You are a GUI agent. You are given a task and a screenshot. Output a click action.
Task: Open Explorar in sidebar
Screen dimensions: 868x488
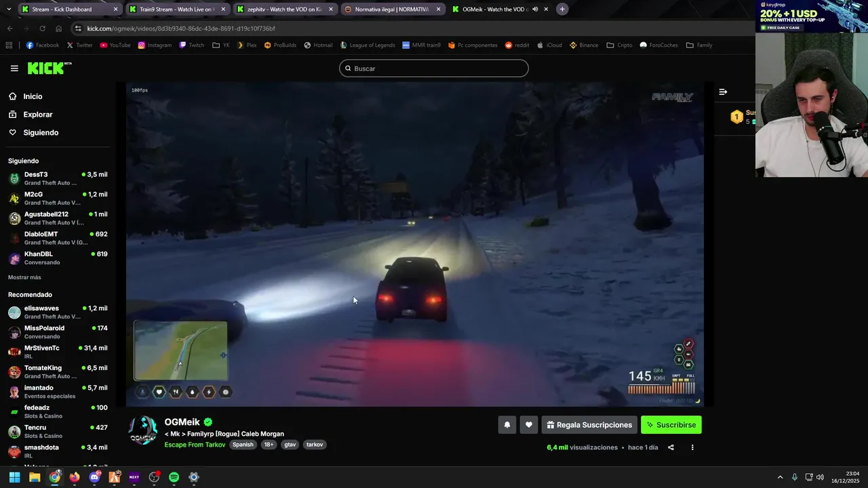pos(37,115)
